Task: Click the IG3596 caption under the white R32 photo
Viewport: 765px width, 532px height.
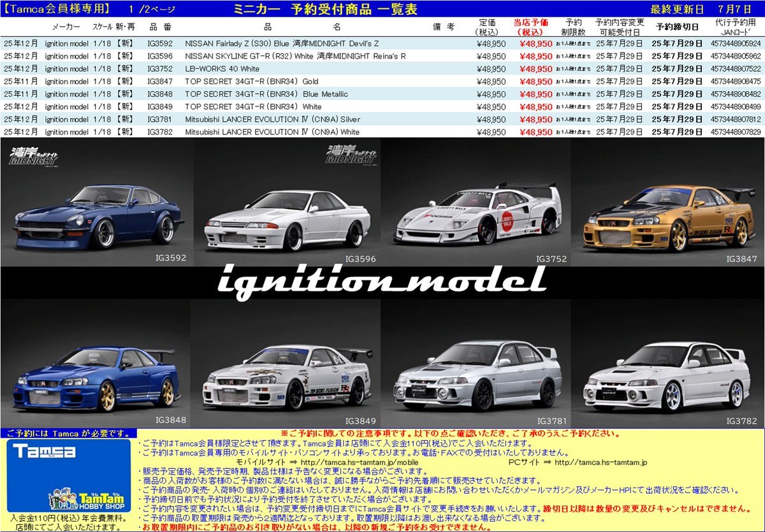Action: click(361, 259)
